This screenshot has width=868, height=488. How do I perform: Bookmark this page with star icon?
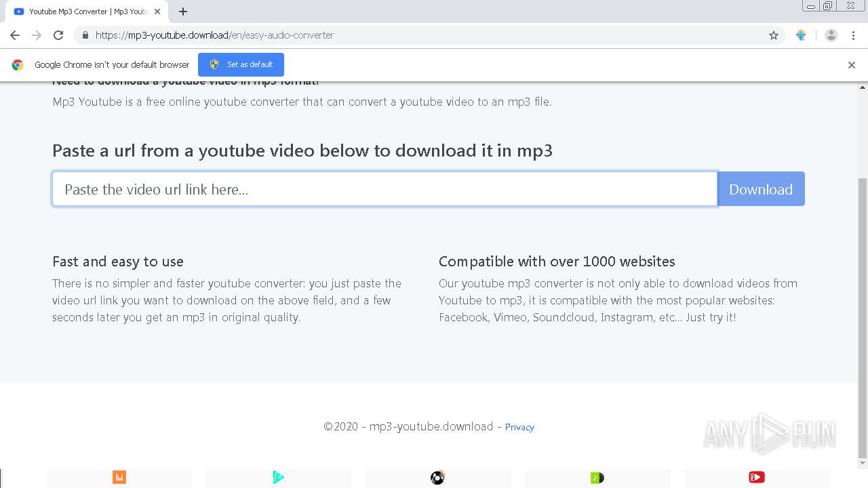[x=774, y=35]
